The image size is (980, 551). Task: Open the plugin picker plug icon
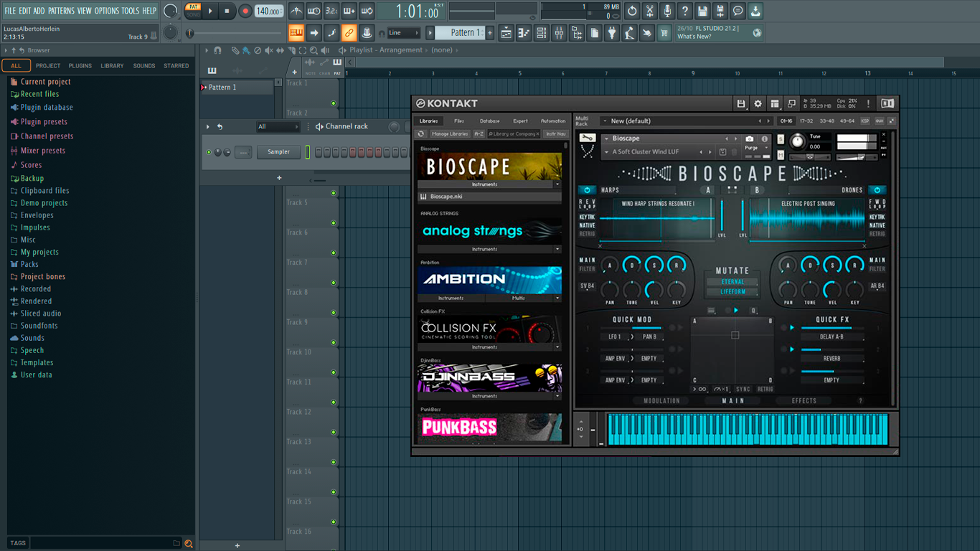tap(612, 33)
